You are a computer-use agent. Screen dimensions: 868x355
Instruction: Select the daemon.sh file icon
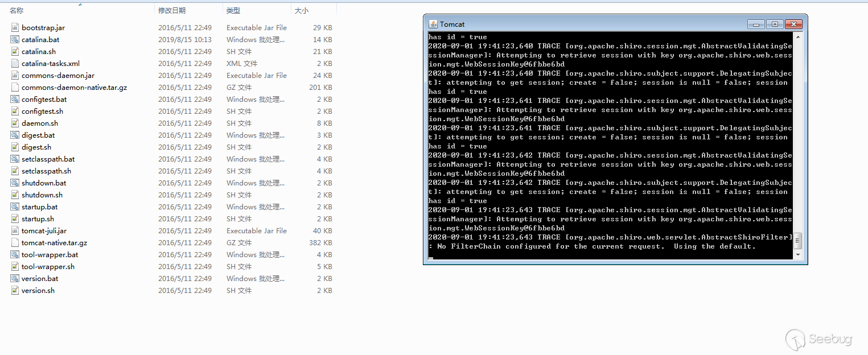coord(15,123)
